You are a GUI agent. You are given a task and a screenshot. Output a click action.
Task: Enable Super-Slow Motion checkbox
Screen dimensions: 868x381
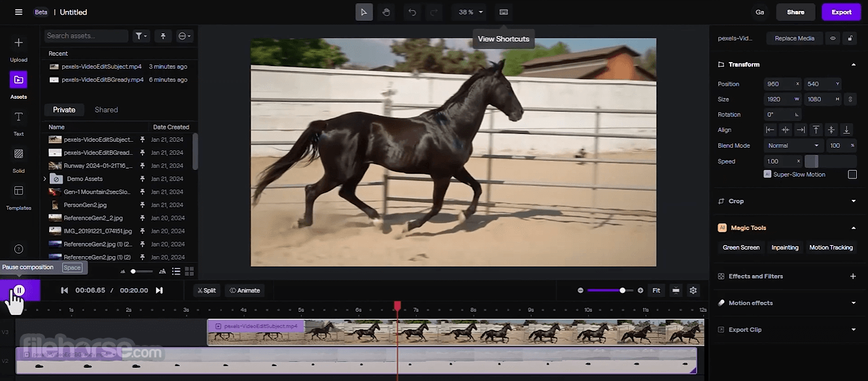(852, 174)
